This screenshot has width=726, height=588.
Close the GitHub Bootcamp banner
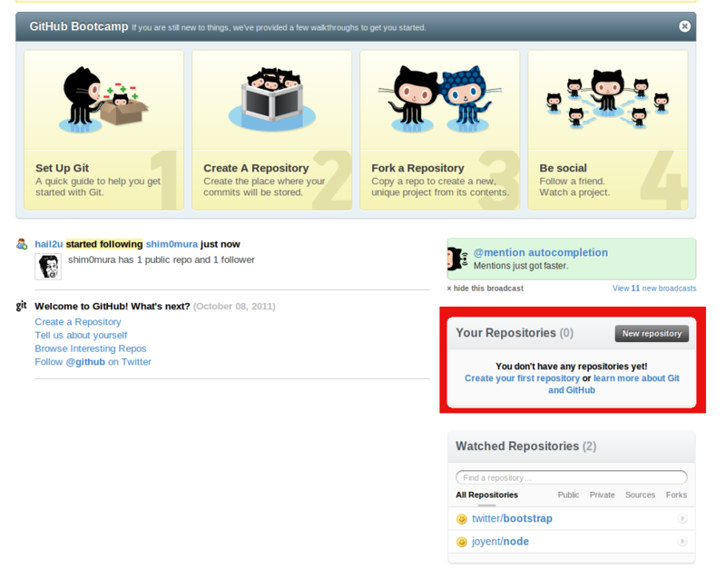click(x=684, y=26)
